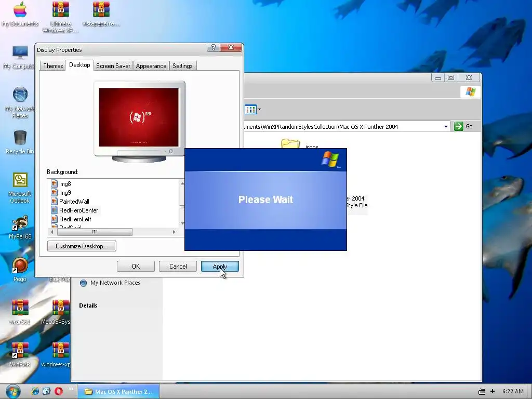Open the Views dropdown arrow in Explorer
Screen dimensions: 532x399
click(259, 109)
